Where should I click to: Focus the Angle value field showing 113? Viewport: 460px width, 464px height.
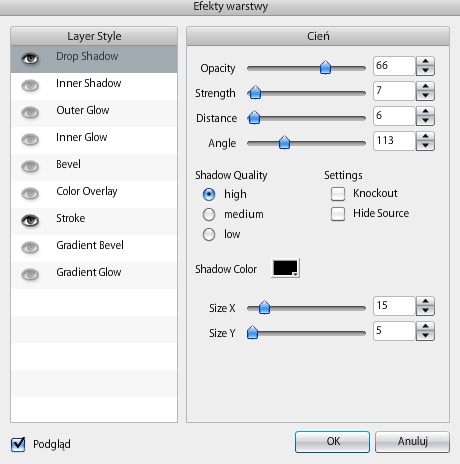[394, 141]
